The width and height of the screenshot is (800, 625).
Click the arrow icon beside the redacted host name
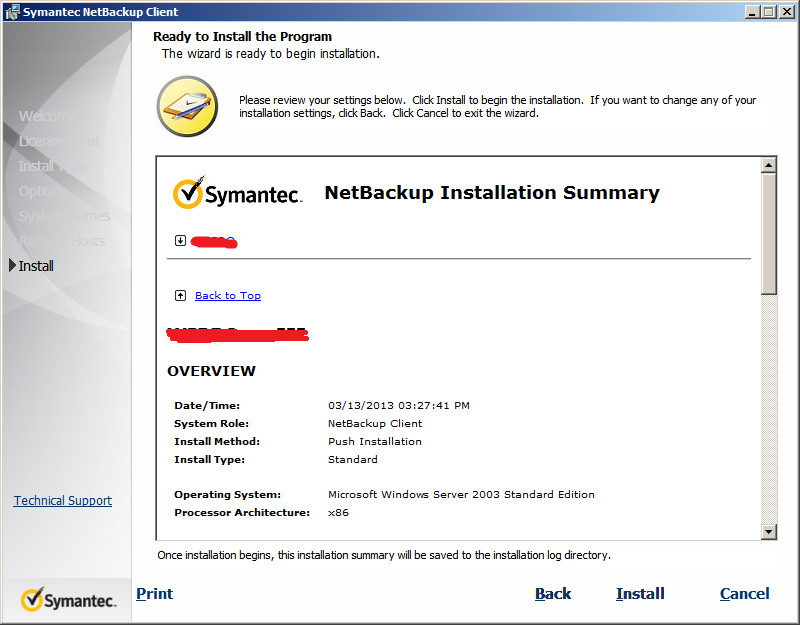coord(181,241)
